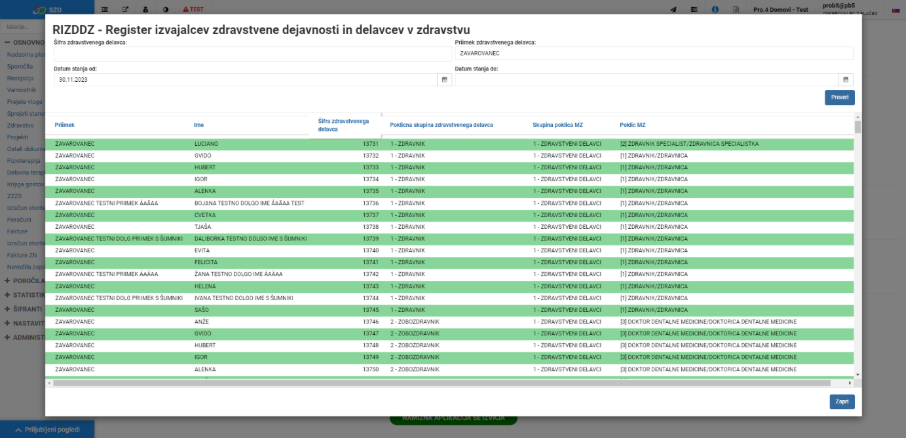906x438 pixels.
Task: Click the card icon next to paper-plane
Action: pyautogui.click(x=694, y=9)
